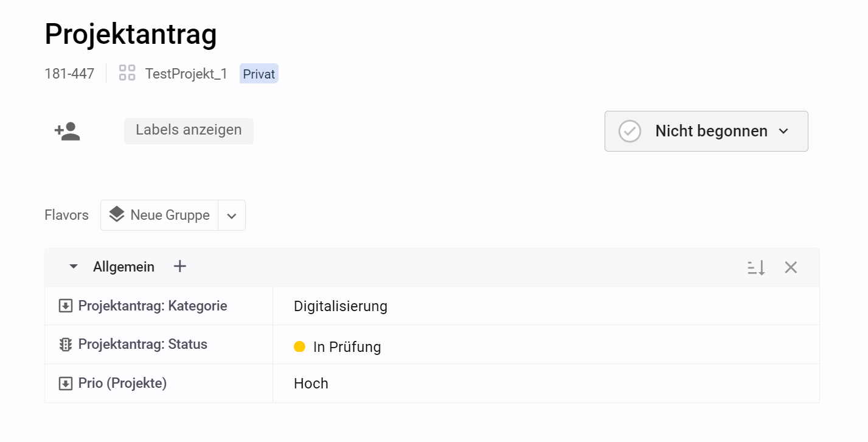Image resolution: width=868 pixels, height=442 pixels.
Task: Click the dropdown icon beside Prio (Projekte)
Action: (65, 384)
